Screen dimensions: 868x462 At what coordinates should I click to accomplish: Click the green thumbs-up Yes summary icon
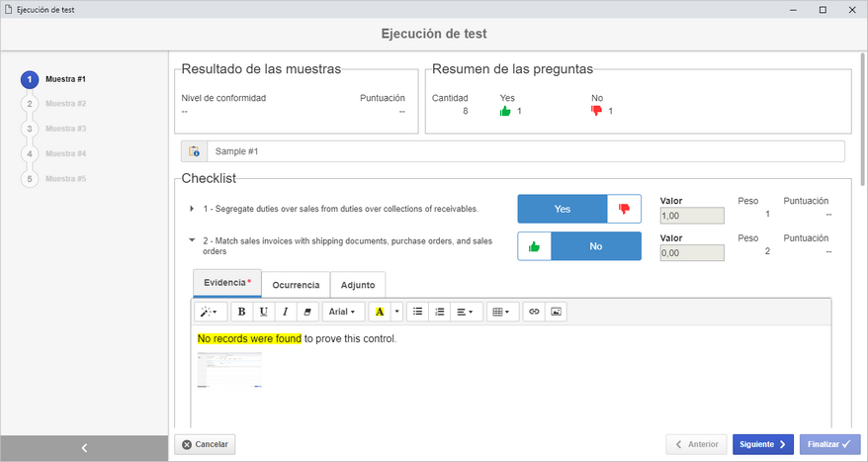coord(505,112)
